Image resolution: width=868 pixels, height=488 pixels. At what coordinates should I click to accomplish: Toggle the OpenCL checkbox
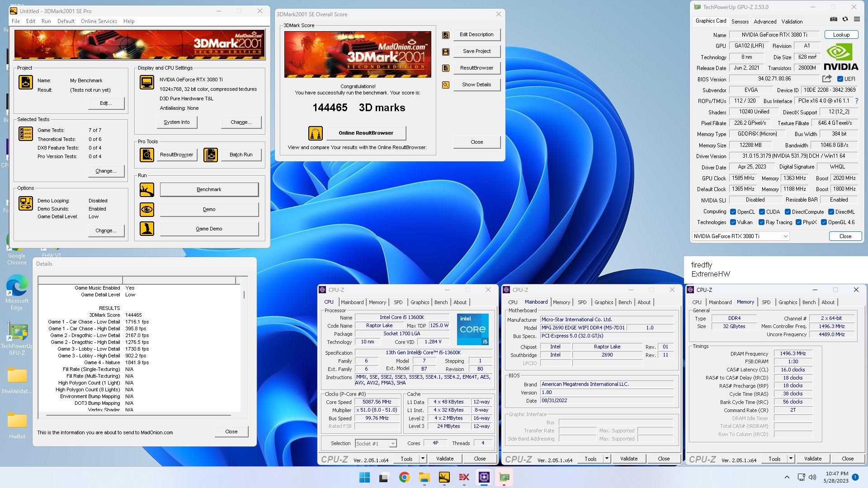click(x=733, y=212)
